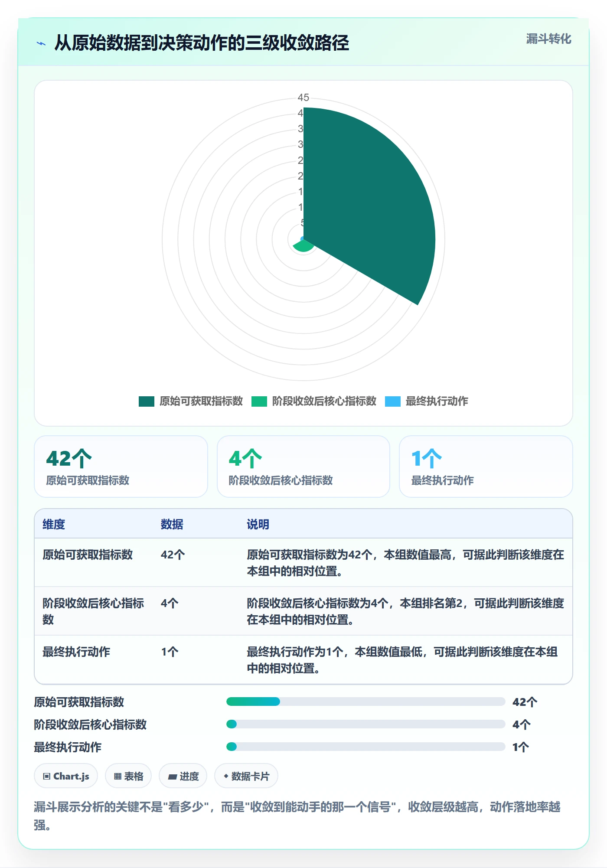The width and height of the screenshot is (607, 868).
Task: Click the 1个 table data cell
Action: tap(170, 652)
